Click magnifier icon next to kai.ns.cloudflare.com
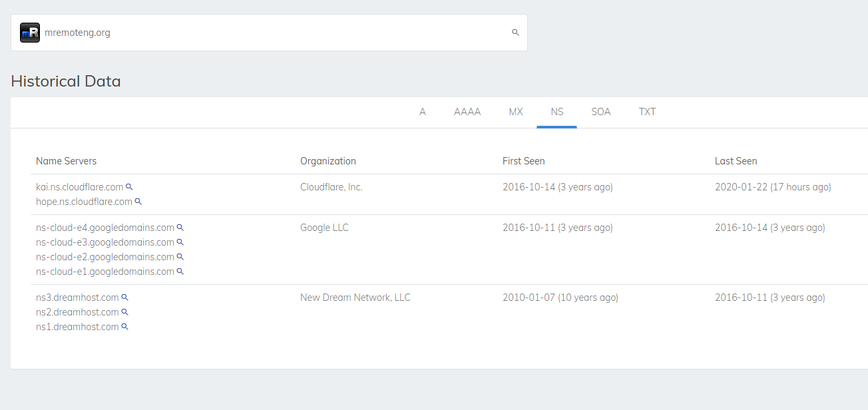The width and height of the screenshot is (868, 410). [x=130, y=187]
